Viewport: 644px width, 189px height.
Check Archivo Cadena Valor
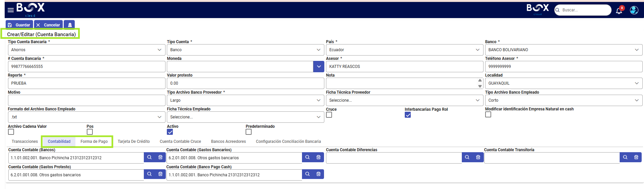coord(11,132)
